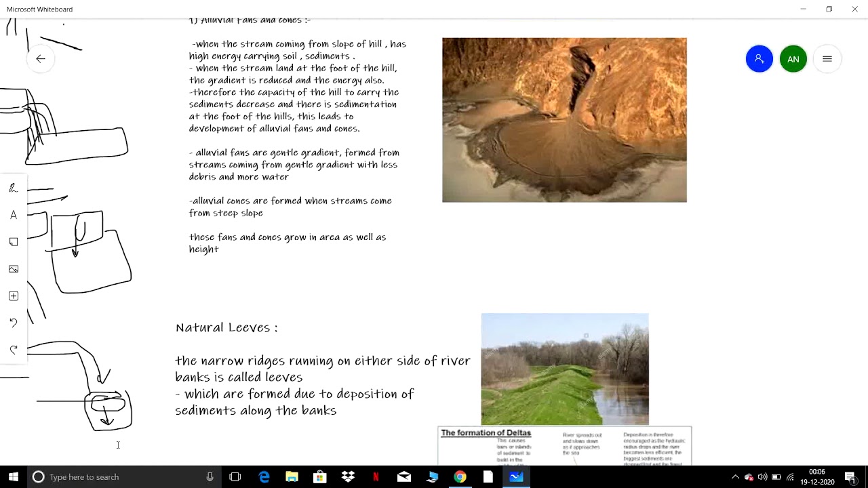
Task: Go back using the left arrow button
Action: (x=41, y=59)
